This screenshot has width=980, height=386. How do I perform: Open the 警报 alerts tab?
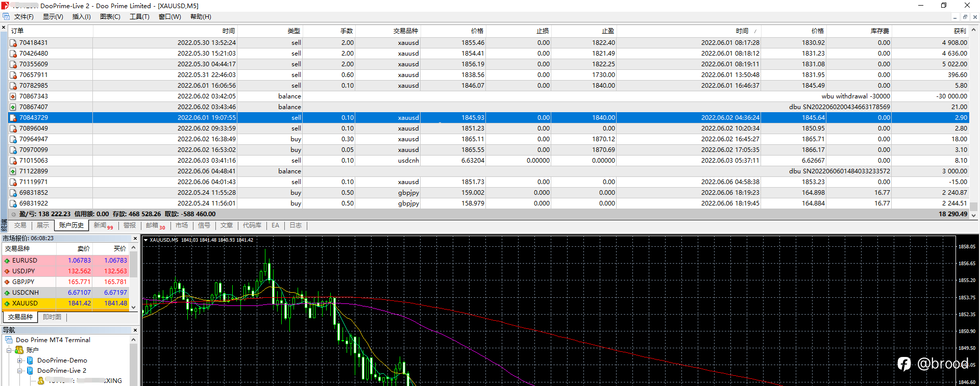(x=130, y=225)
